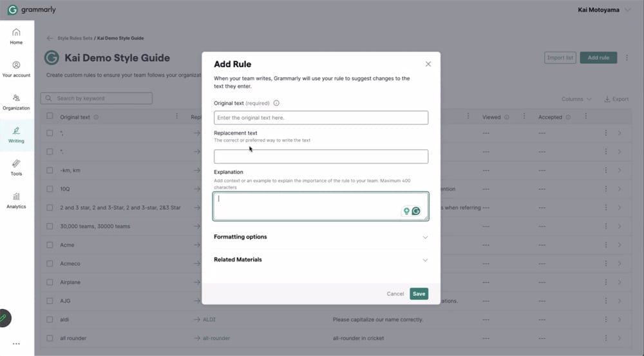Click the lightbulb icon in the Explanation box
Viewport: 644px width, 356px height.
tap(406, 211)
